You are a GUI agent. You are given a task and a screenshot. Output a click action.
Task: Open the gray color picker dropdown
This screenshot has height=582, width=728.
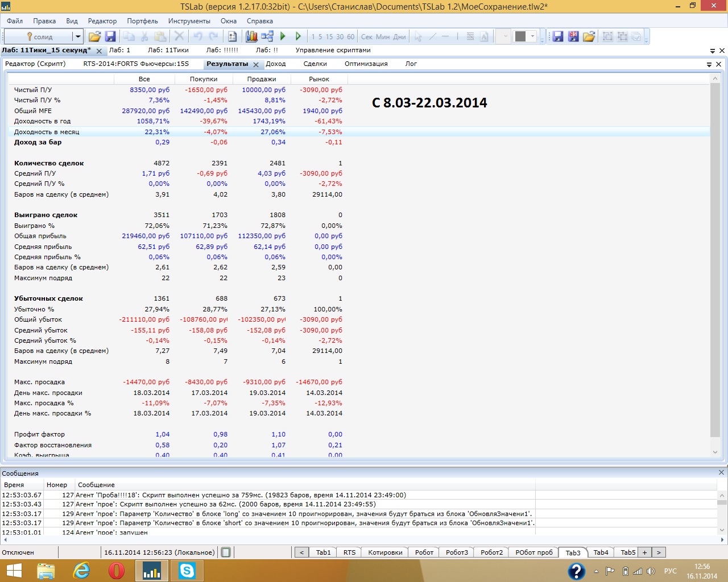(533, 37)
